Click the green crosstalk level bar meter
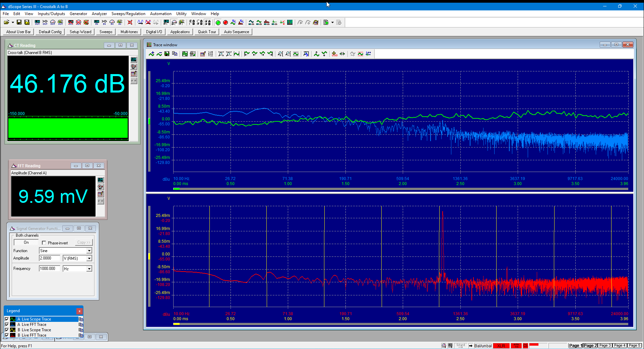 68,128
